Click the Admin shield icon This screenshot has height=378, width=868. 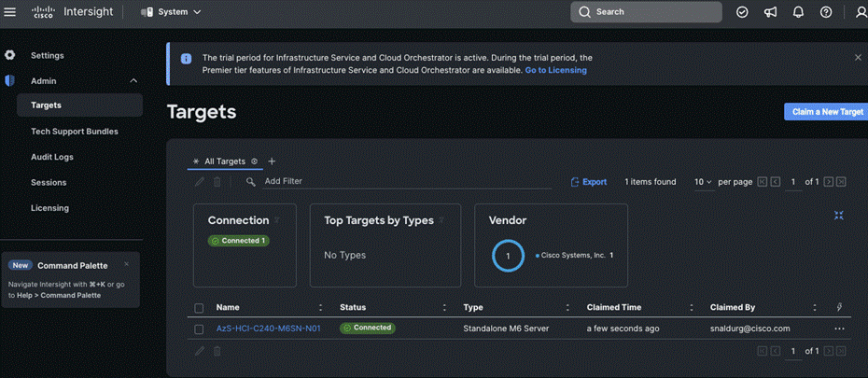tap(9, 81)
